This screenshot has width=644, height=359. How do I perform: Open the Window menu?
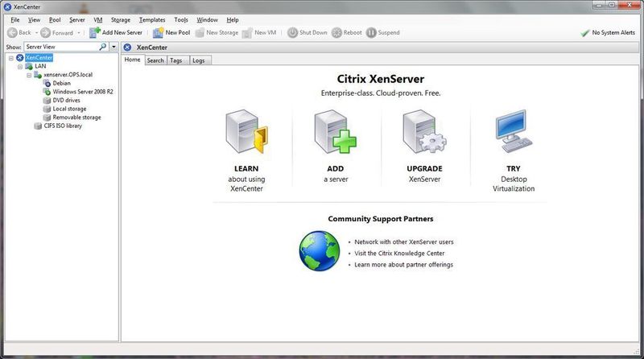coord(207,19)
